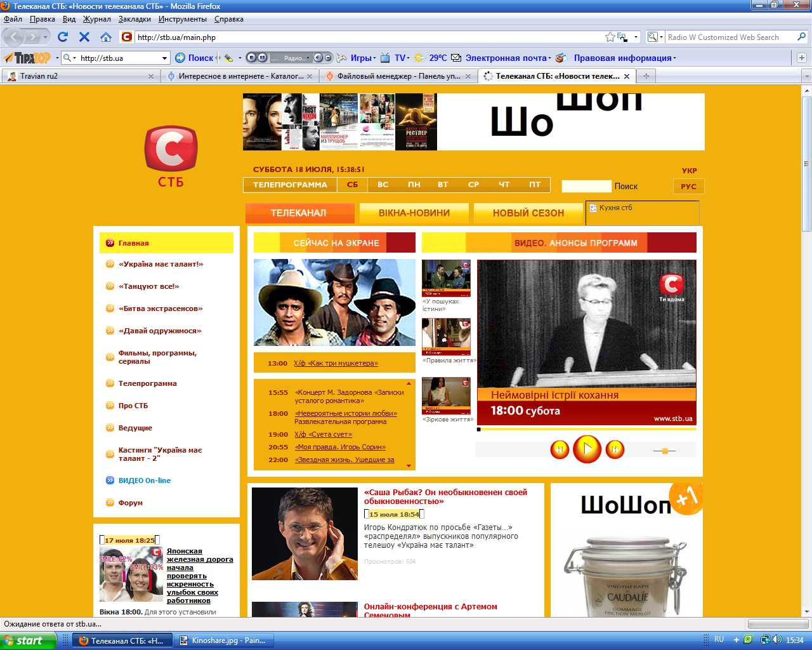Open the Игры toolbar dropdown
Image resolution: width=812 pixels, height=650 pixels.
click(x=363, y=58)
